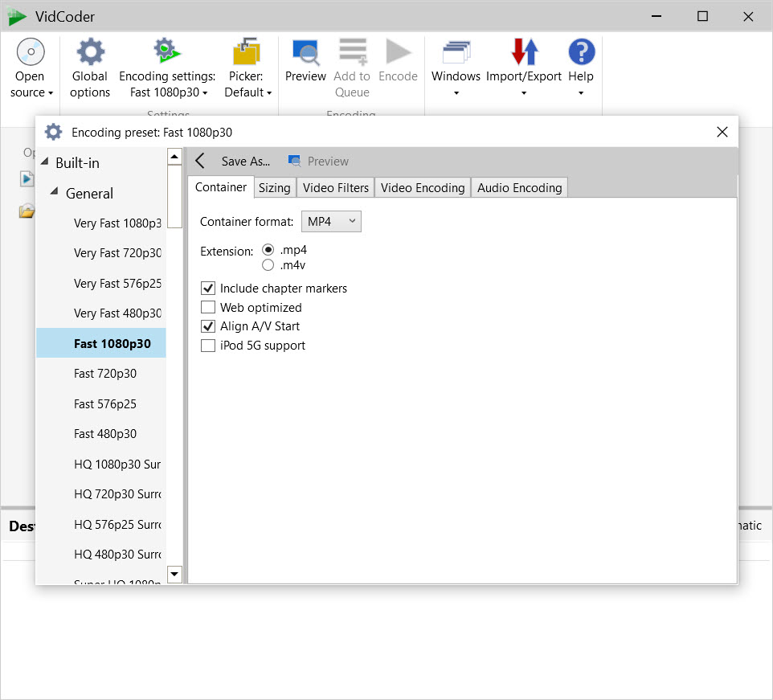Click the Preview label in preset toolbar
This screenshot has width=773, height=700.
[x=328, y=162]
